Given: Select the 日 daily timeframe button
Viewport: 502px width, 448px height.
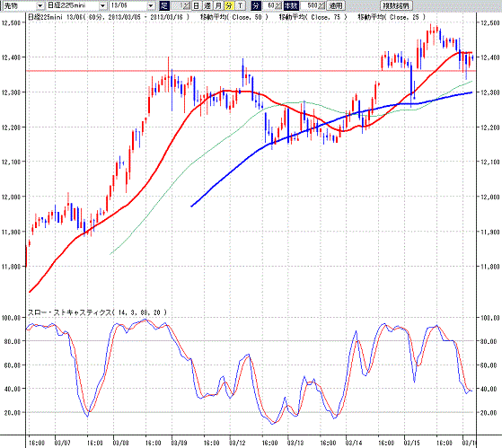Looking at the screenshot, I should [197, 5].
